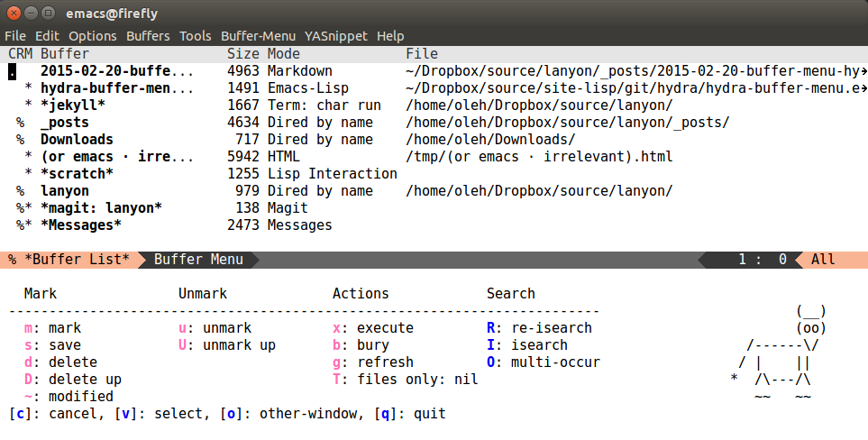Click the R: re-isearch hint
Image resolution: width=868 pixels, height=440 pixels.
click(539, 328)
